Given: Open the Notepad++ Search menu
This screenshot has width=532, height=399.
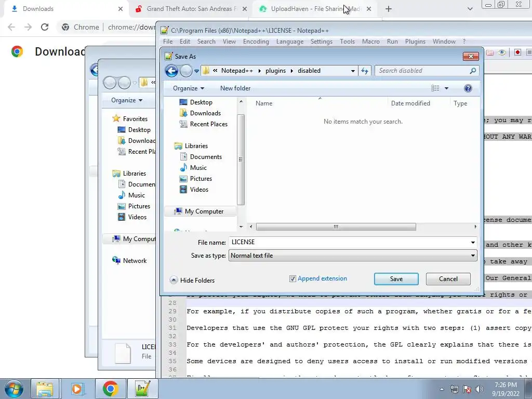Looking at the screenshot, I should click(206, 42).
